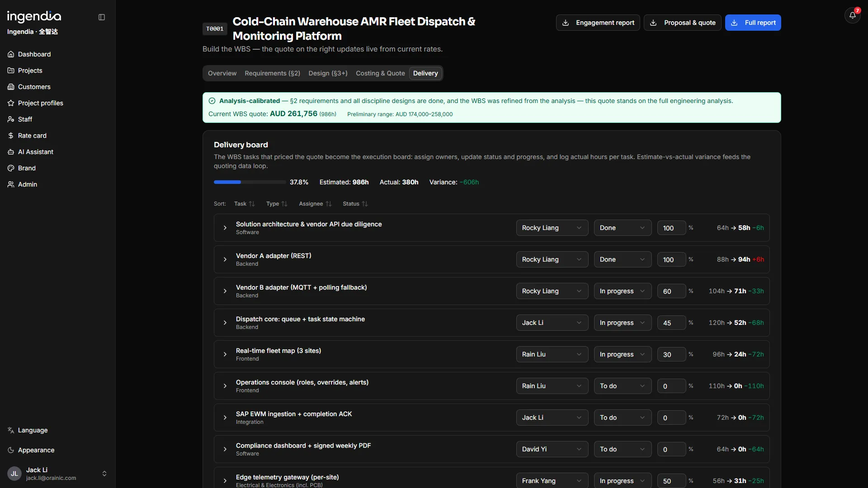Open status dropdown for Real-time fleet map
868x488 pixels.
pos(623,354)
